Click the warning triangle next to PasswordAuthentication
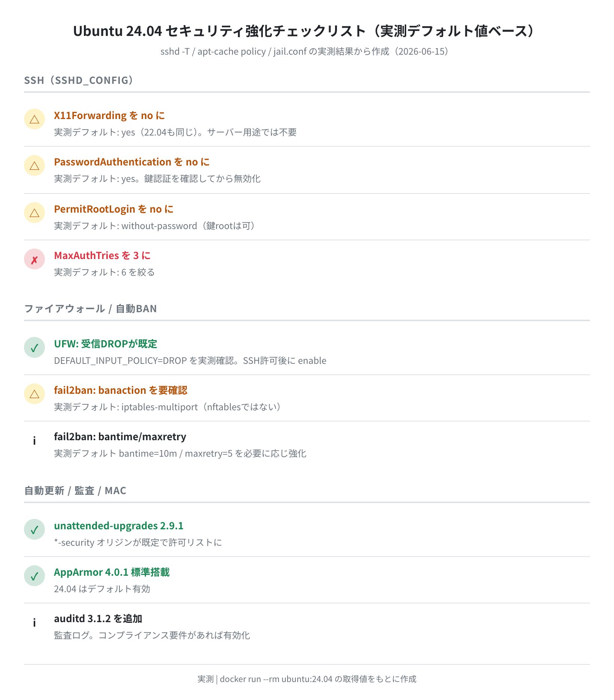The width and height of the screenshot is (614, 700). pyautogui.click(x=34, y=165)
